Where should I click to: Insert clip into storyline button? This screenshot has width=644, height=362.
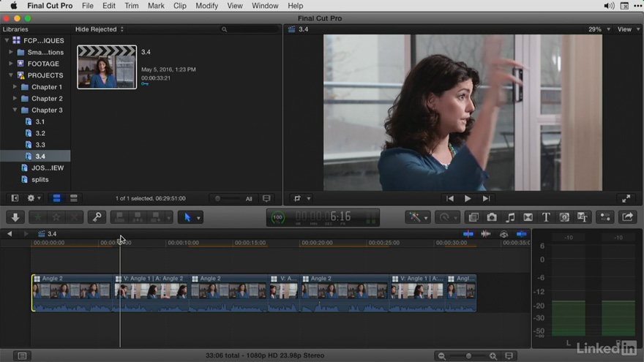(x=138, y=217)
